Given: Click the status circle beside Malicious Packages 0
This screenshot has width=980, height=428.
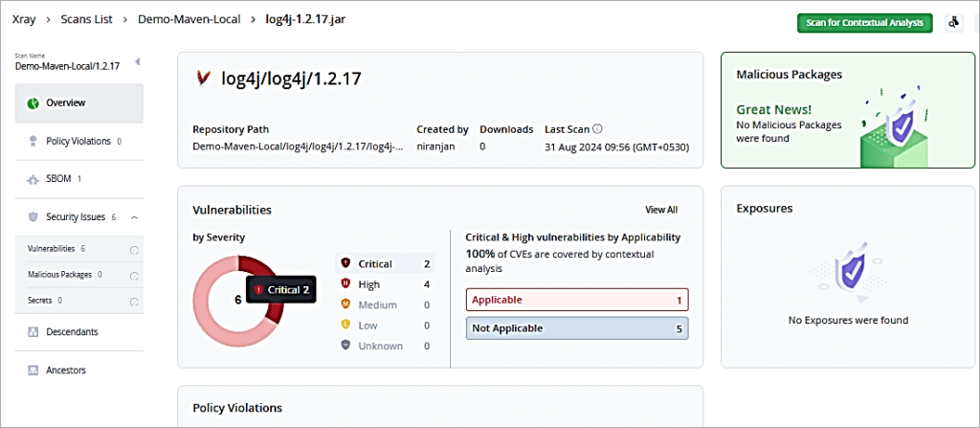Looking at the screenshot, I should [x=133, y=276].
